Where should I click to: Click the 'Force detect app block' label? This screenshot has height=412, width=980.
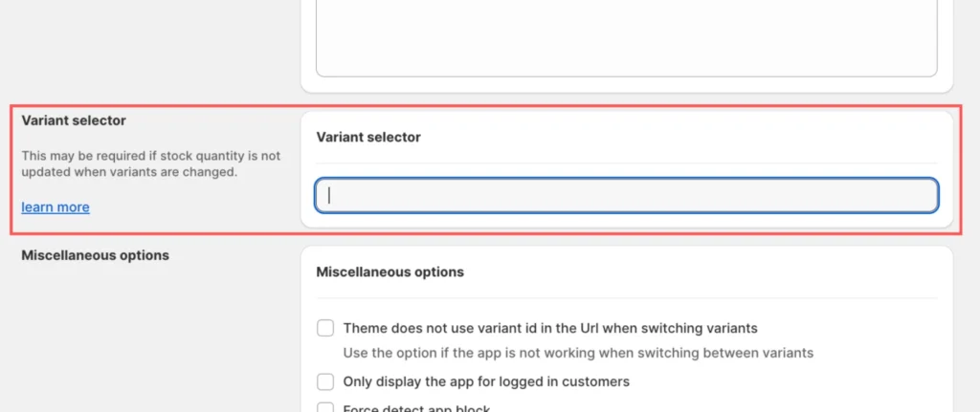pyautogui.click(x=416, y=408)
